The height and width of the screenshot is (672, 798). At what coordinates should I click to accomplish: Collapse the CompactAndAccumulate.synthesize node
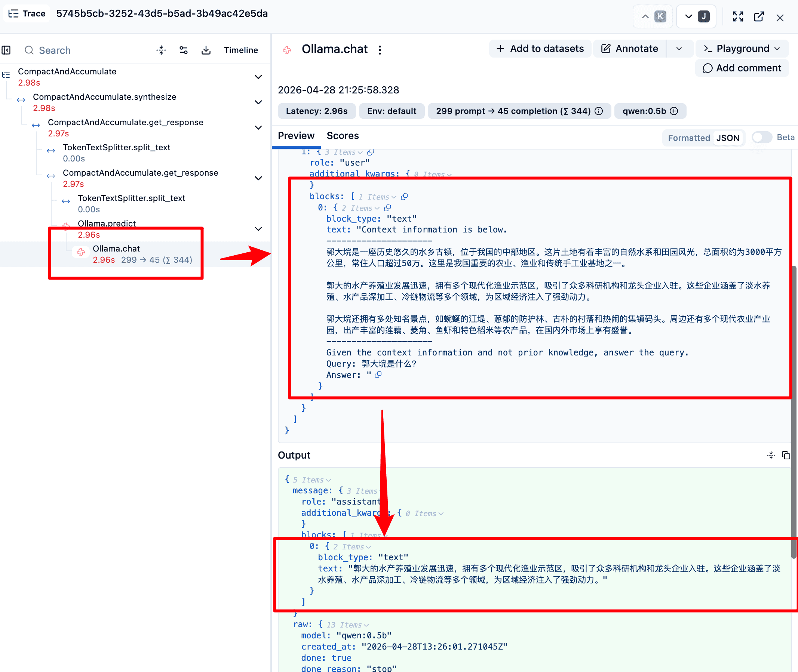pyautogui.click(x=258, y=102)
